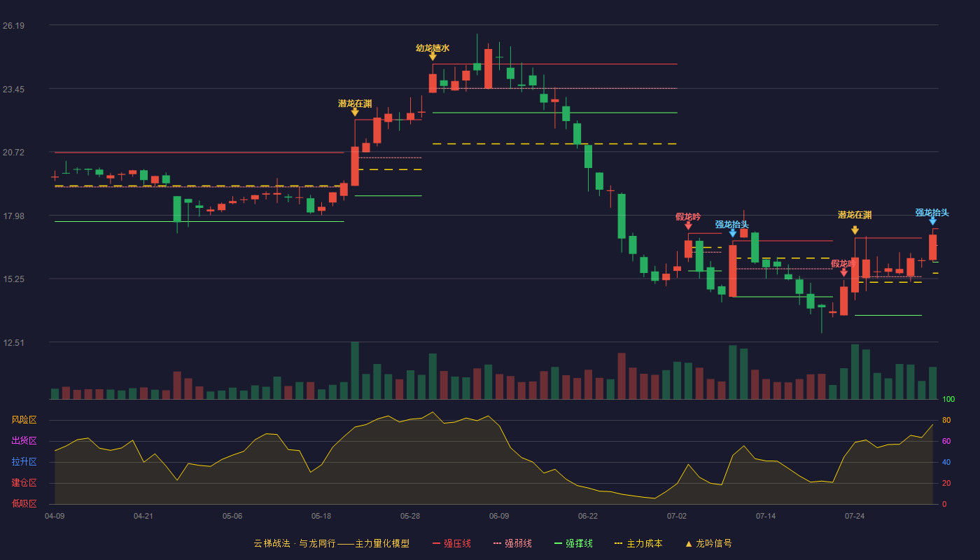The height and width of the screenshot is (560, 980).
Task: Click the 23.45 price axis label
Action: click(13, 89)
